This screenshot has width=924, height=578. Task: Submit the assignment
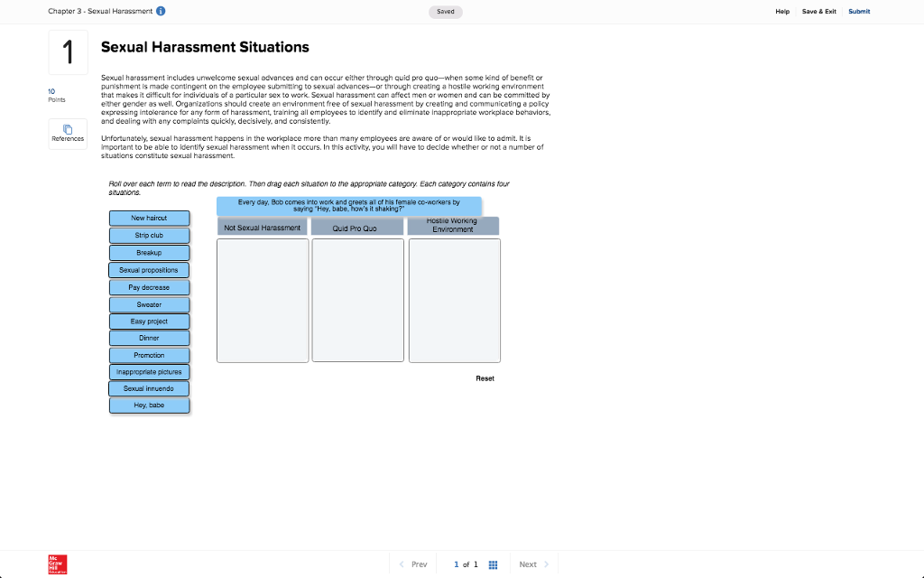859,11
